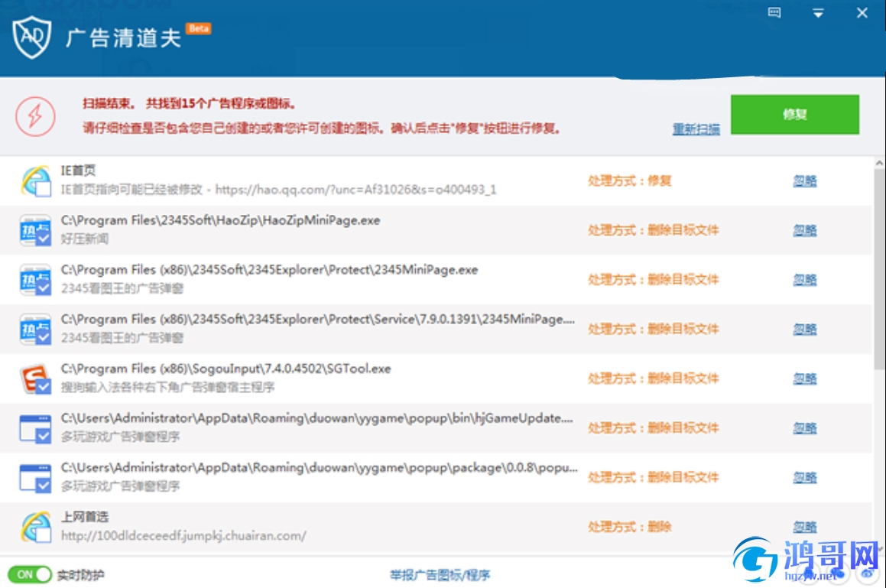Select the IE首页 title text

[x=78, y=171]
